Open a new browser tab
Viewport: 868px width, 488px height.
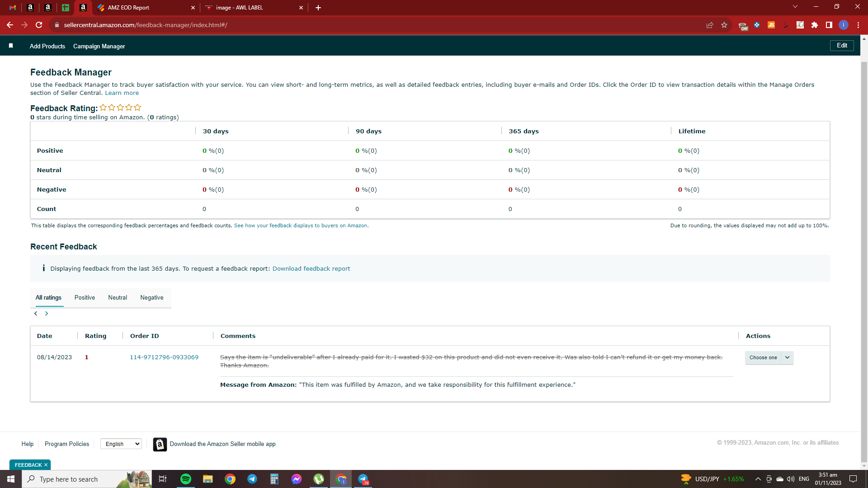pyautogui.click(x=318, y=8)
